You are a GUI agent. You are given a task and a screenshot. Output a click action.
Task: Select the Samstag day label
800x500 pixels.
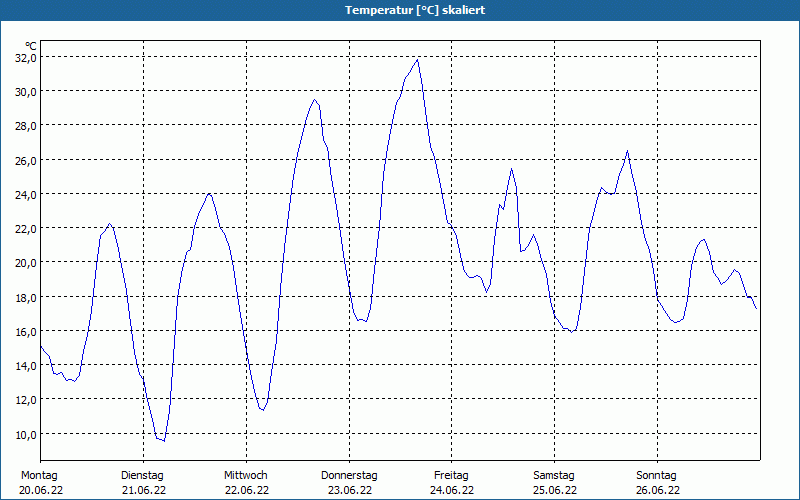pos(554,475)
